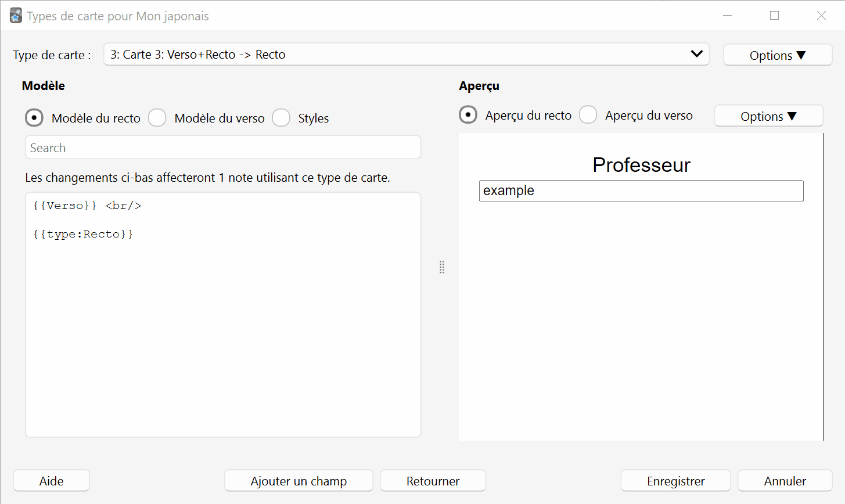Screen dimensions: 845x504
Task: Click the Annuler button
Action: [x=785, y=481]
